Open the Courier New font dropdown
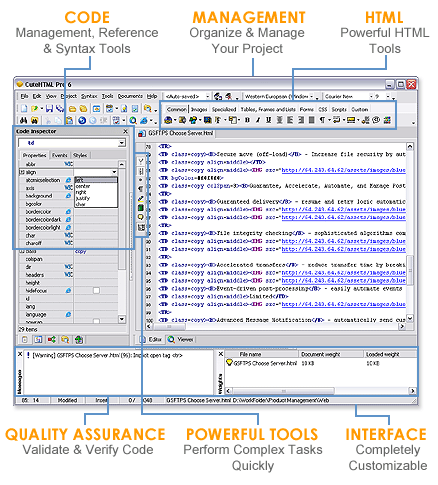This screenshot has width=438, height=485. click(x=371, y=96)
